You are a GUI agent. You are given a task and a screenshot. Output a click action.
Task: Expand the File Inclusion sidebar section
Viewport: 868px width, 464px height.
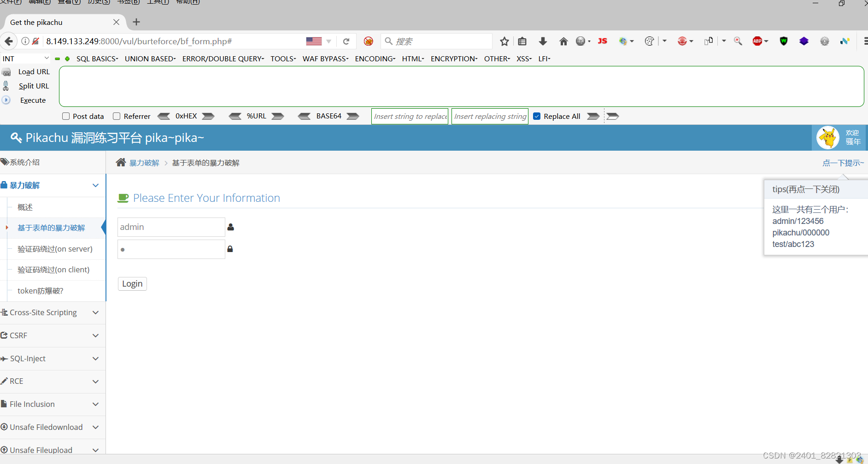click(53, 404)
